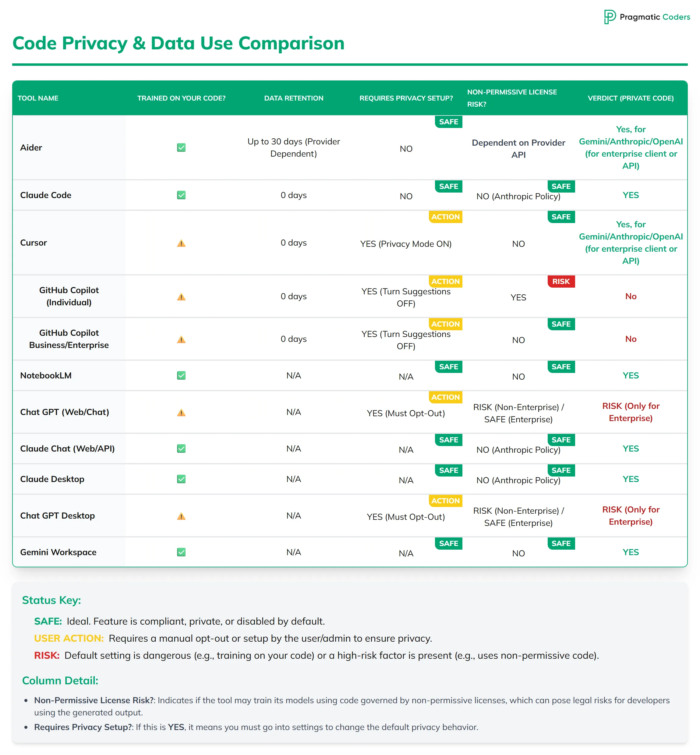
Task: Click the 'Tool Name' column header
Action: point(38,98)
